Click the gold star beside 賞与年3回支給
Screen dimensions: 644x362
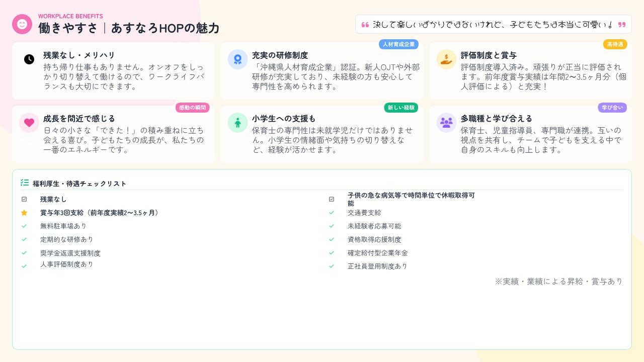24,213
